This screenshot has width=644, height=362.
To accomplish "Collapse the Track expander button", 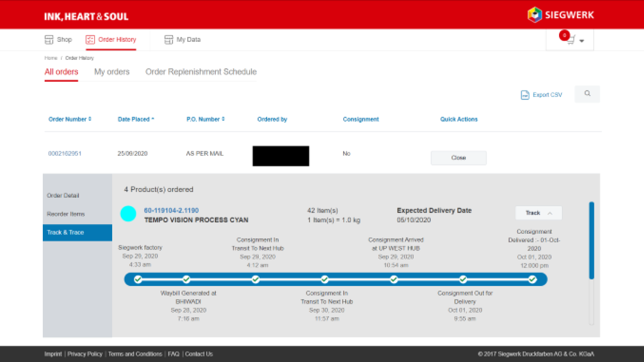I will tap(538, 213).
